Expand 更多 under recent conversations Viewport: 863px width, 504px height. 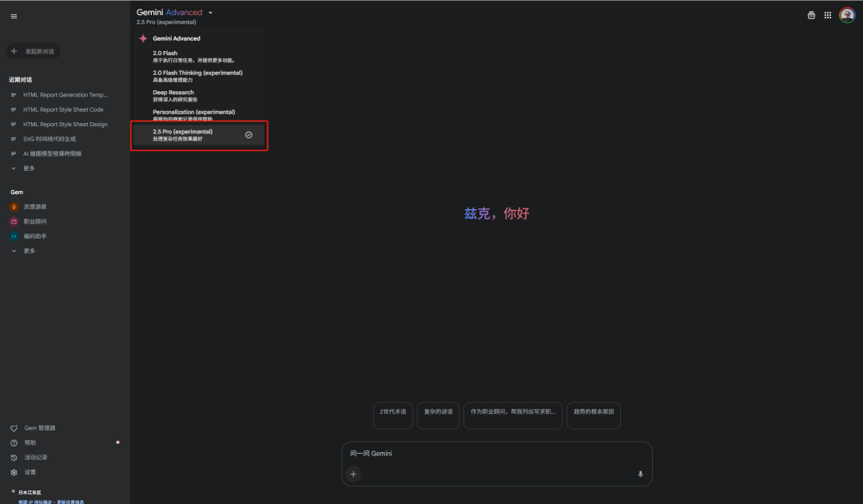[x=28, y=169]
